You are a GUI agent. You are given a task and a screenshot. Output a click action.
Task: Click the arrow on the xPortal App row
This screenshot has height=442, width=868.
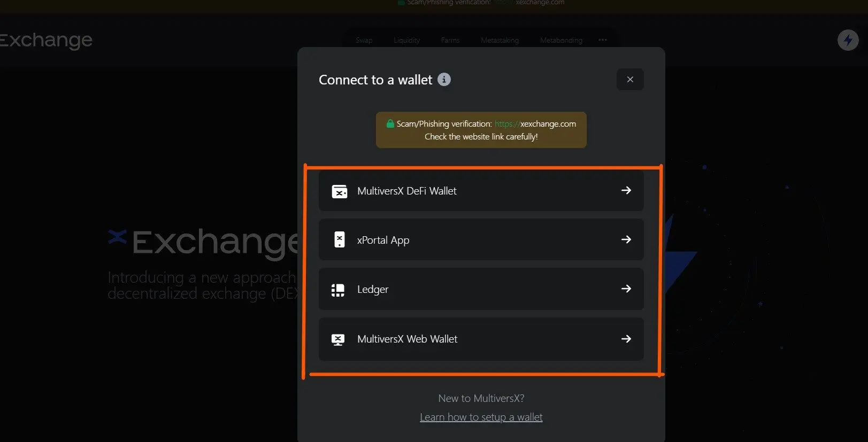[626, 239]
